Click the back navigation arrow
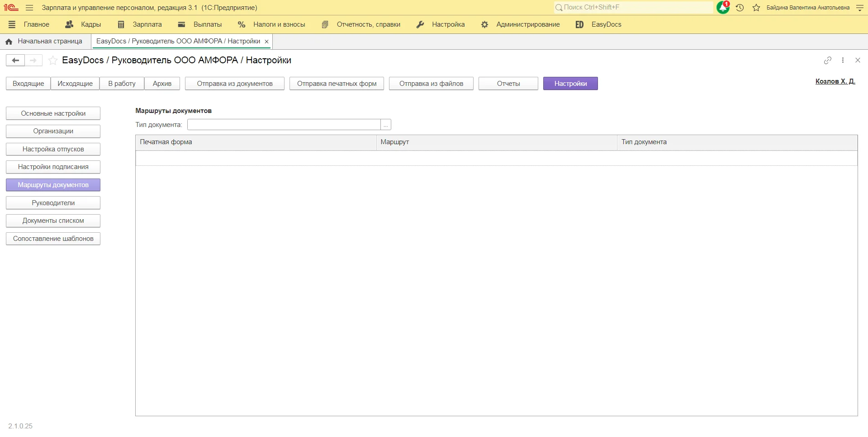This screenshot has height=437, width=868. pos(15,60)
